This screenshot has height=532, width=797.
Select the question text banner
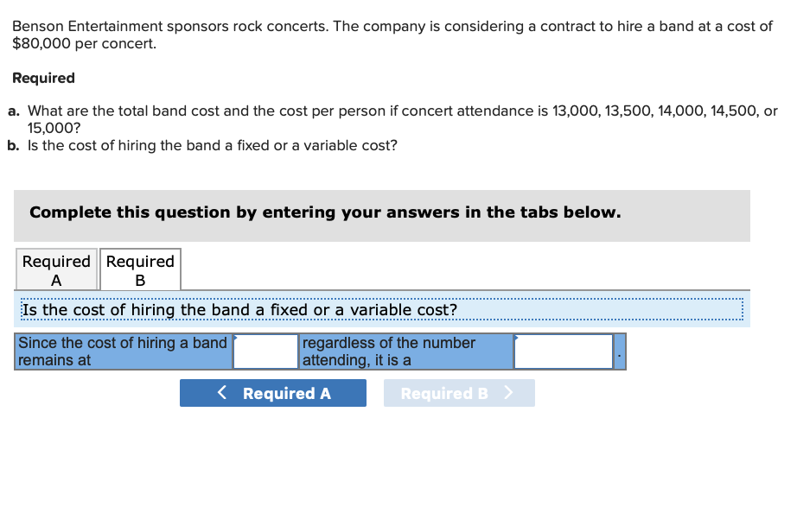click(380, 310)
